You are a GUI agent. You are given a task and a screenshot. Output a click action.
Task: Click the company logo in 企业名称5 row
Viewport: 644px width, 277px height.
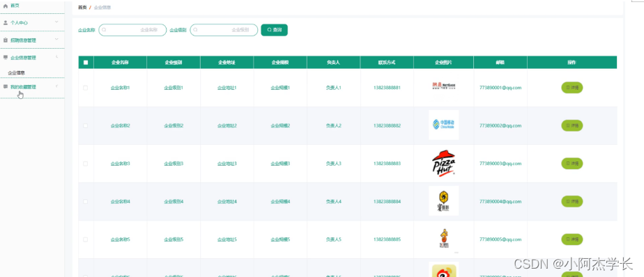pos(443,239)
